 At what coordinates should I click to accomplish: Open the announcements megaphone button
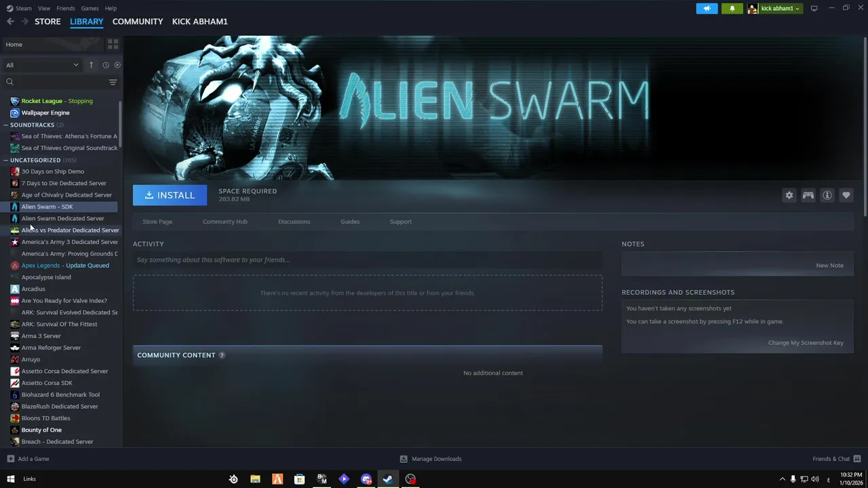point(707,9)
